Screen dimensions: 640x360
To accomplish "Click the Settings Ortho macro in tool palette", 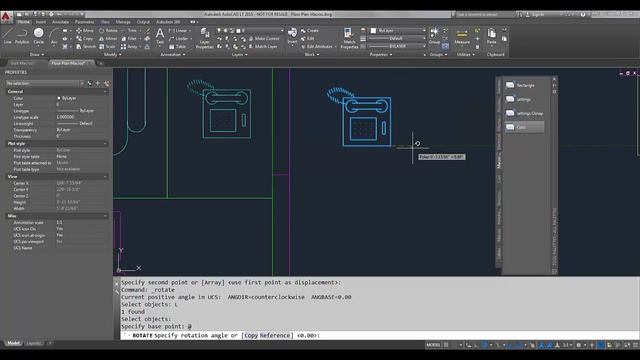I will tap(524, 113).
